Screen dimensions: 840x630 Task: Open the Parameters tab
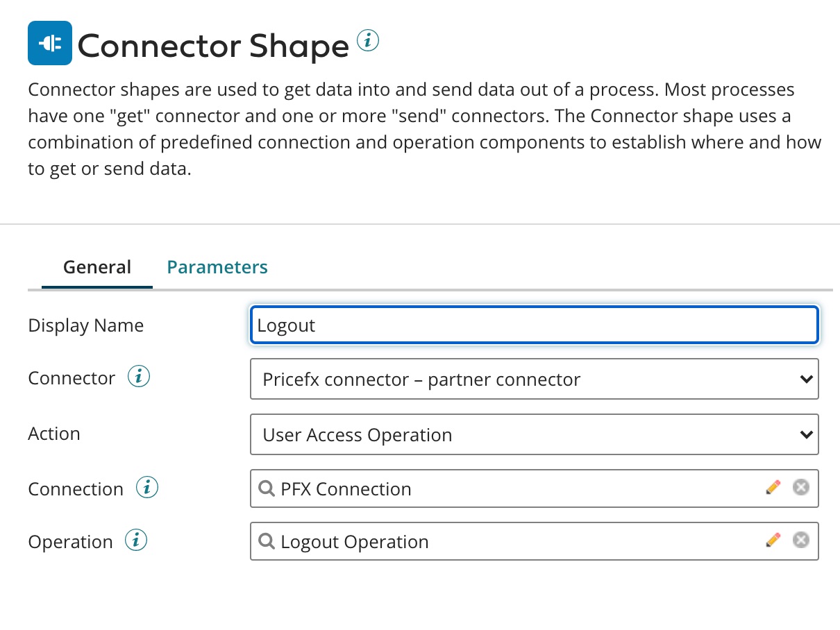click(217, 267)
